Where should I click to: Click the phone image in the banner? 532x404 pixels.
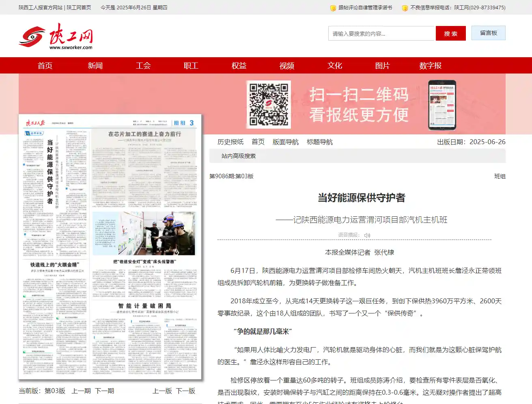(x=442, y=105)
